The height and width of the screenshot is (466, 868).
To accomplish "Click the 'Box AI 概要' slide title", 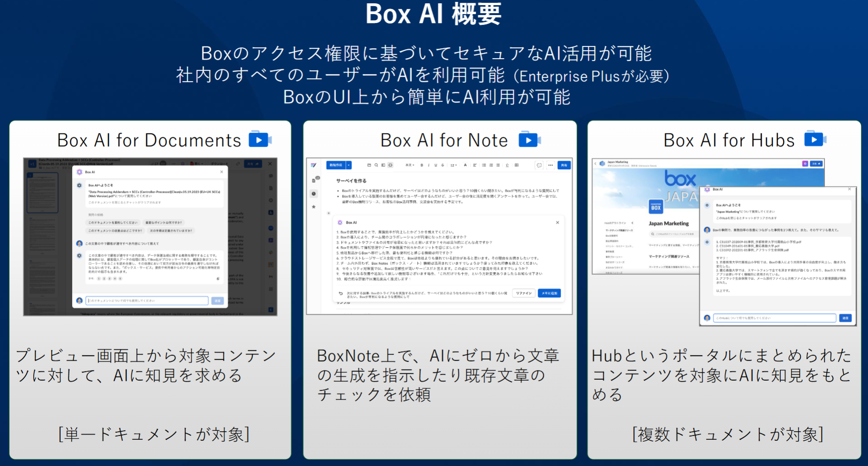I will pyautogui.click(x=434, y=14).
